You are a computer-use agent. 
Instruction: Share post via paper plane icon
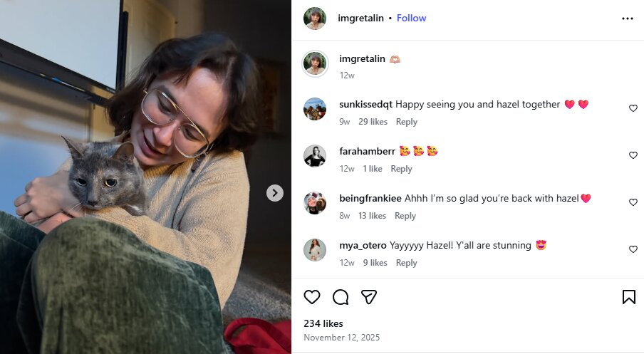point(368,297)
